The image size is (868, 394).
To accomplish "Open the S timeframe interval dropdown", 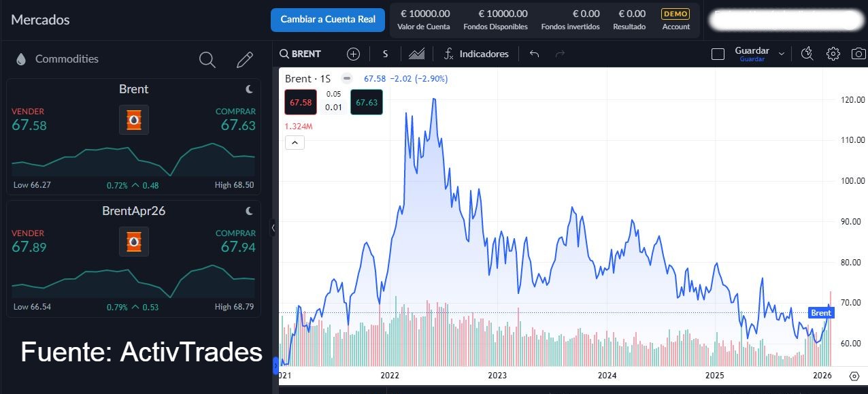I will (385, 54).
